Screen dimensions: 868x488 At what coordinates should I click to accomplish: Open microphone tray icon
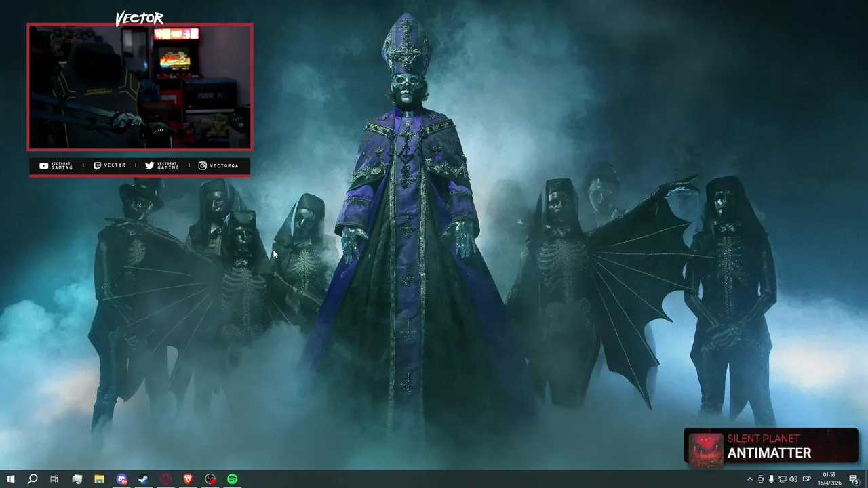pos(771,479)
